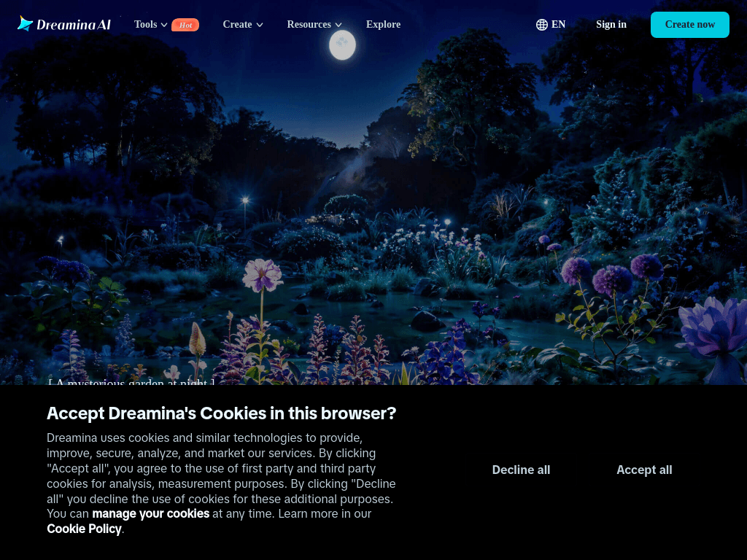
Task: Click the Create now button
Action: 690,25
